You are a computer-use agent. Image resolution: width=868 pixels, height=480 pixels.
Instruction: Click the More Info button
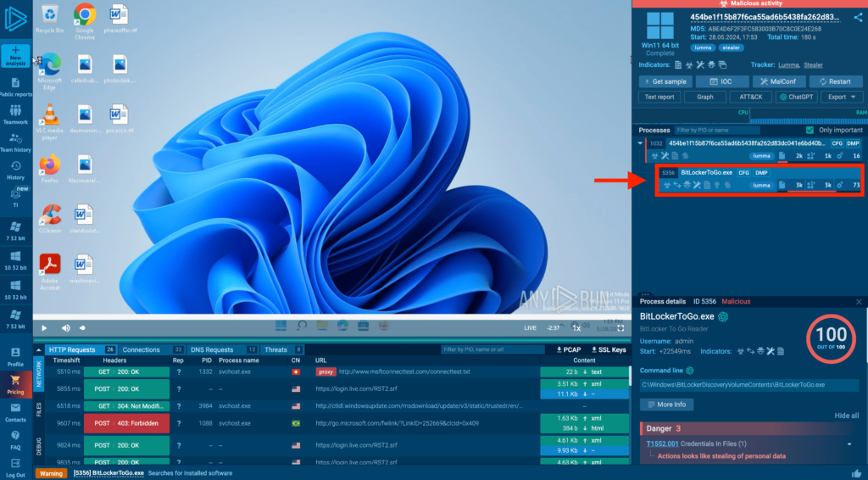666,405
